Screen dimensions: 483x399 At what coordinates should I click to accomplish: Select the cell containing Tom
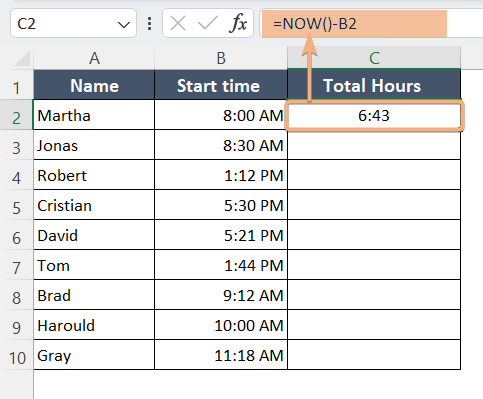tap(94, 265)
